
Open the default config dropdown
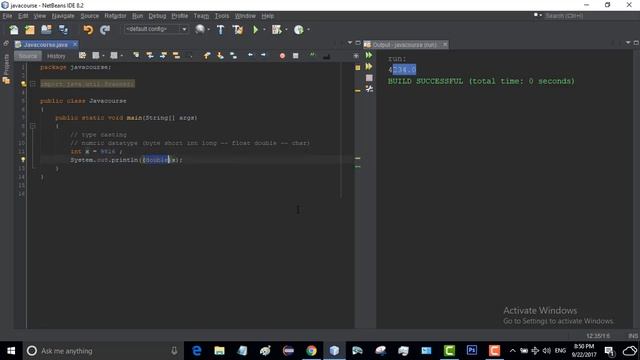click(x=156, y=29)
